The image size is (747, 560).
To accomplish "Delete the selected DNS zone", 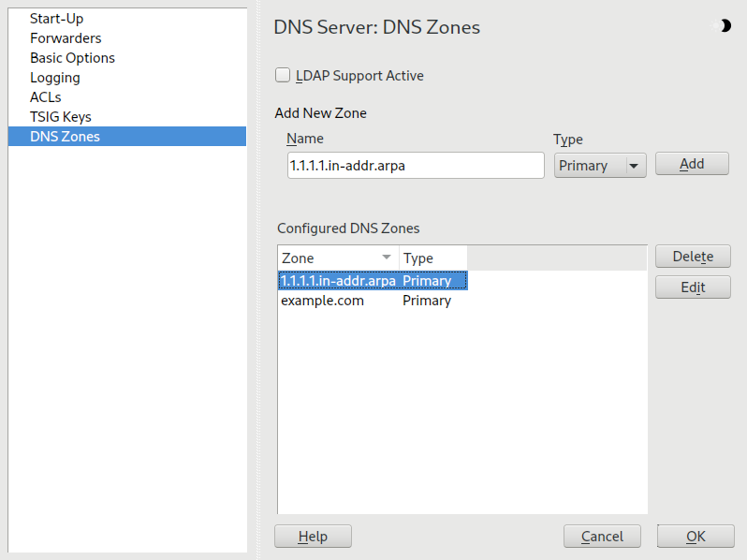I will click(x=693, y=257).
